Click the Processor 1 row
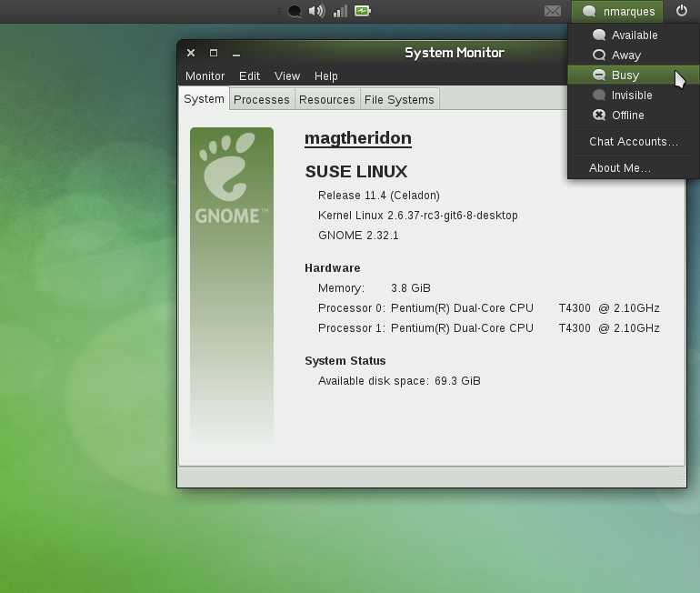Viewport: 700px width, 593px height. pos(489,328)
